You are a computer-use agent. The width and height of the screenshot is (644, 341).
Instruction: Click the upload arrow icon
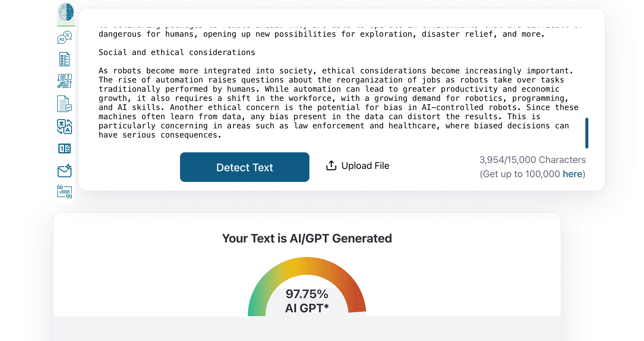point(331,166)
